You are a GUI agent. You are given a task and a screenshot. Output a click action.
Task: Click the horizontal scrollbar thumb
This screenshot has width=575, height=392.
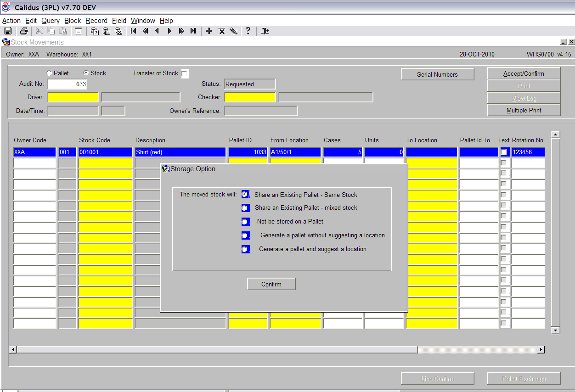click(217, 350)
